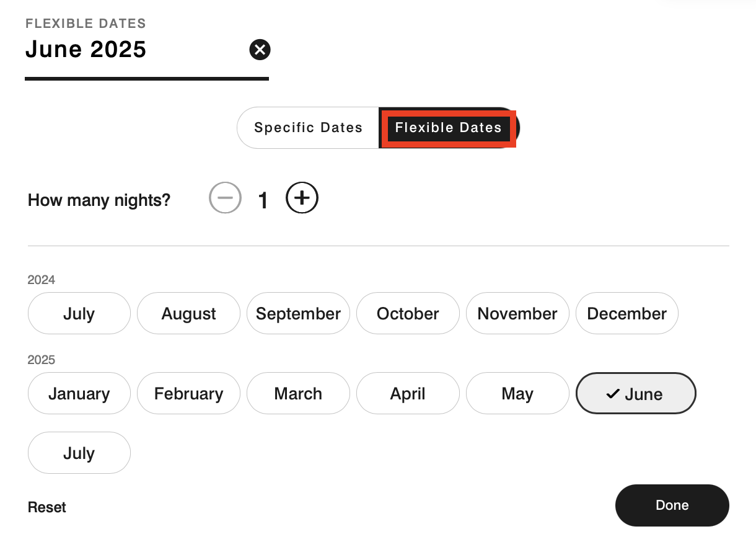Click the plus icon to add a night
This screenshot has height=547, width=756.
click(302, 198)
